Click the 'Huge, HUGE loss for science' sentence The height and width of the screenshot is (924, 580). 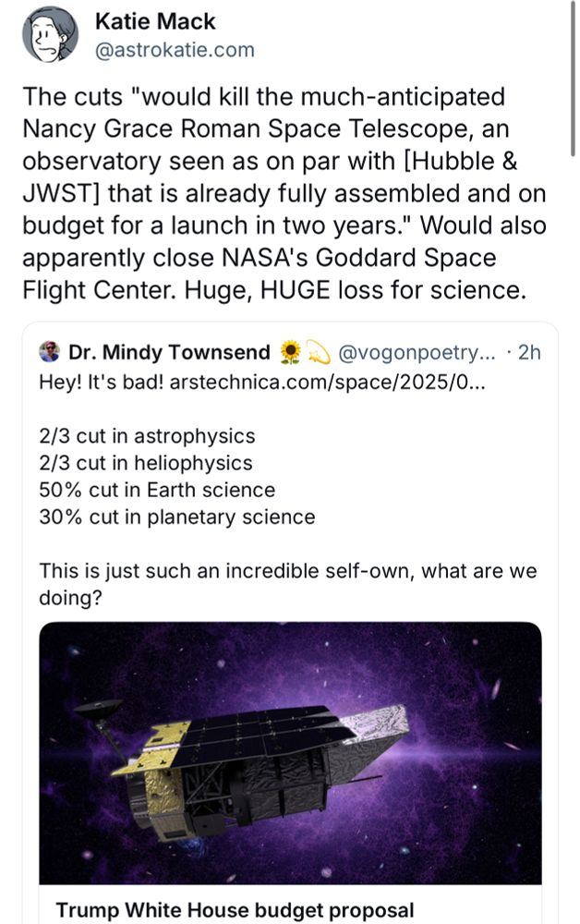[x=355, y=290]
